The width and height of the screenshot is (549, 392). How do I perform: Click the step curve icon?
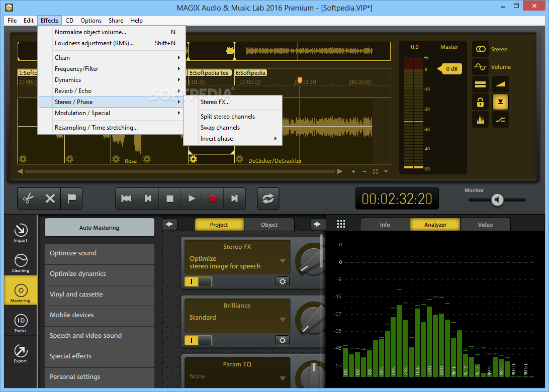pos(500,120)
